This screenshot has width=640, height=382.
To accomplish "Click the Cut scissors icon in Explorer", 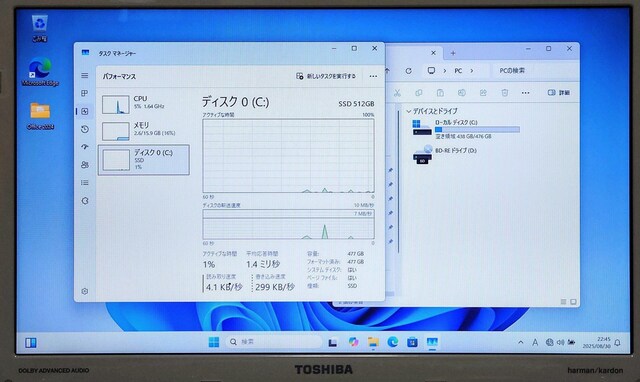I will coord(397,93).
